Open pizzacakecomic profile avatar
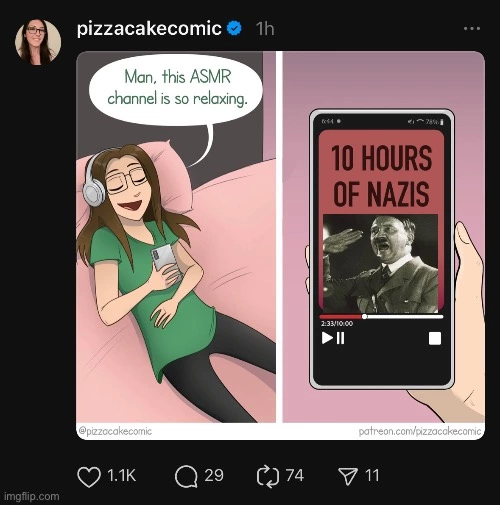This screenshot has height=505, width=500. (x=38, y=42)
